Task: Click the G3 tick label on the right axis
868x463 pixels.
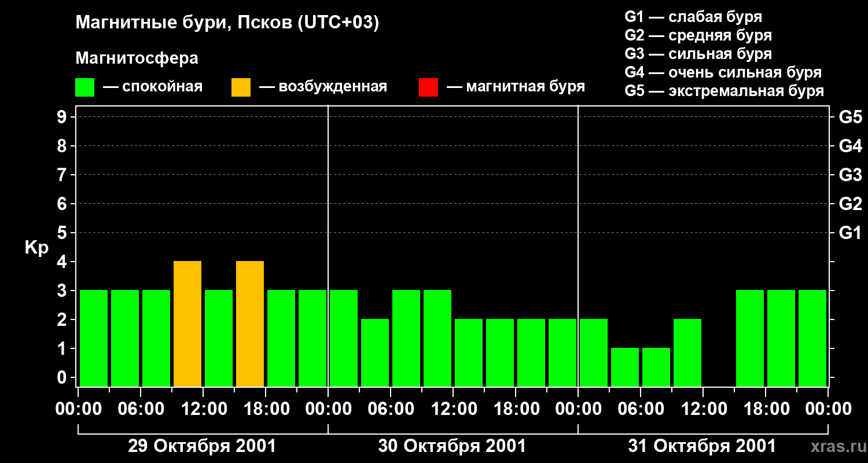Action: click(850, 175)
